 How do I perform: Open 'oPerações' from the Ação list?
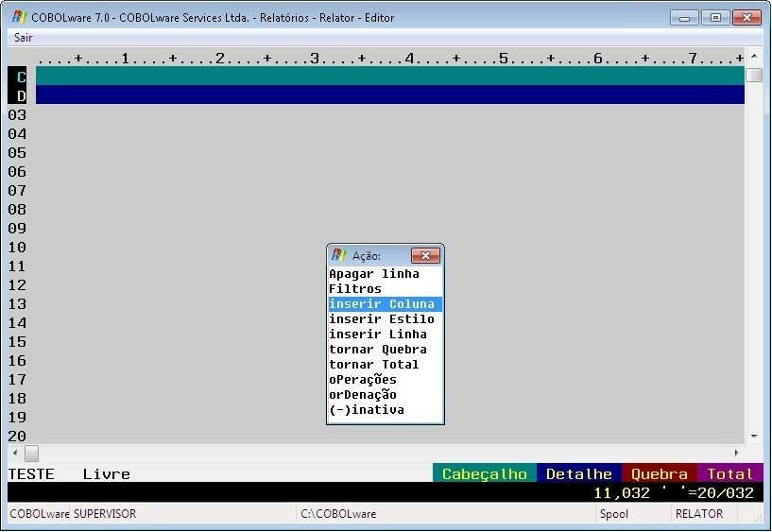coord(363,380)
